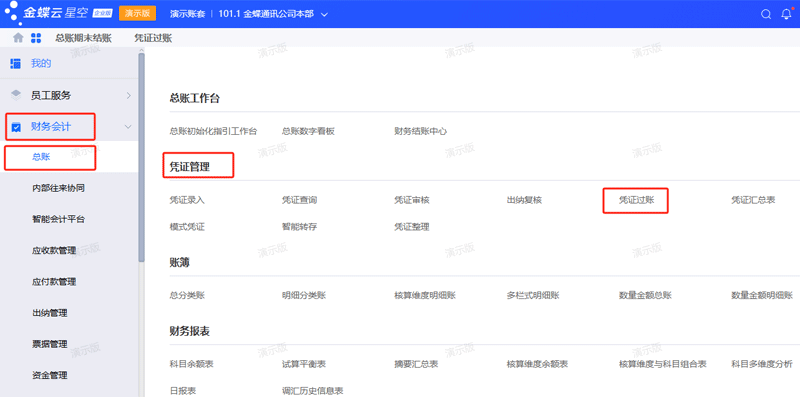Open 凭证审核 link
The height and width of the screenshot is (400, 800).
411,200
